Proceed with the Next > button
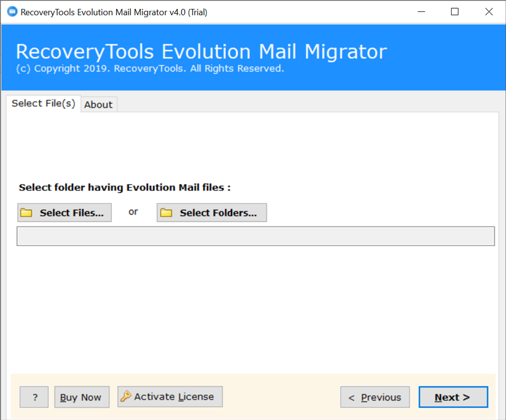Screen dimensions: 506x420 tap(453, 397)
